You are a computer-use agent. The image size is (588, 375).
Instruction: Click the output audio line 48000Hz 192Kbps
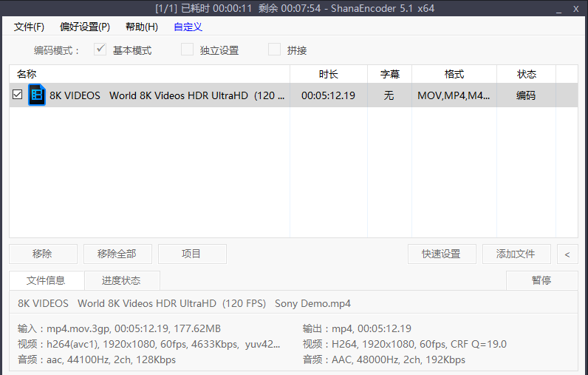tap(383, 359)
